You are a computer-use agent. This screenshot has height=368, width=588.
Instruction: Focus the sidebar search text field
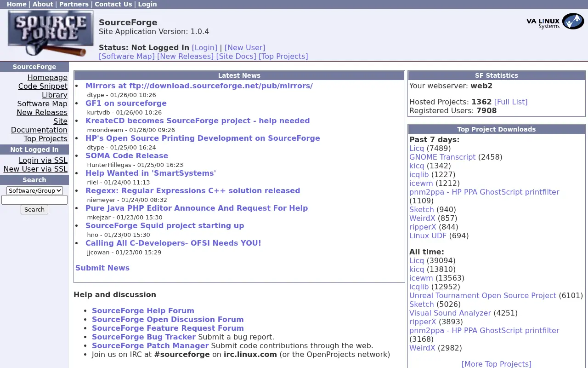(x=34, y=200)
